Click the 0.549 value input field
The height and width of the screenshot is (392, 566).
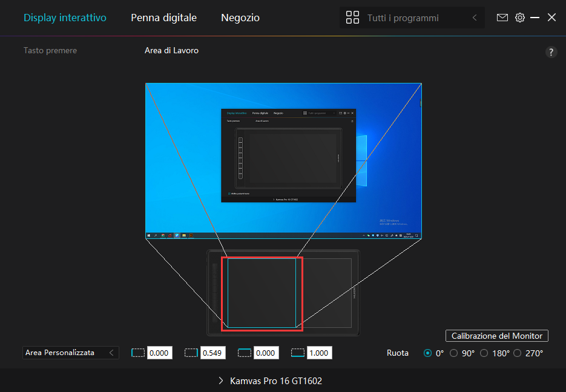click(x=212, y=353)
